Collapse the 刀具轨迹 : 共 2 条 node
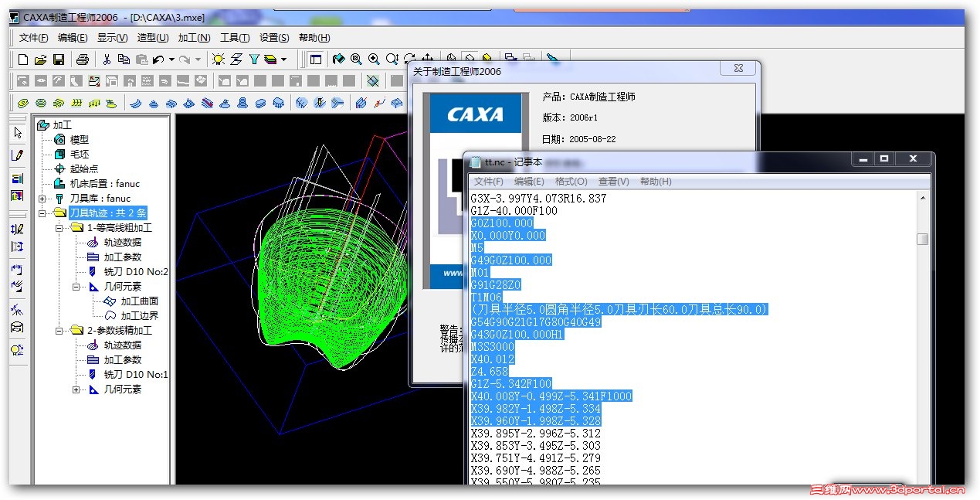 coord(42,213)
